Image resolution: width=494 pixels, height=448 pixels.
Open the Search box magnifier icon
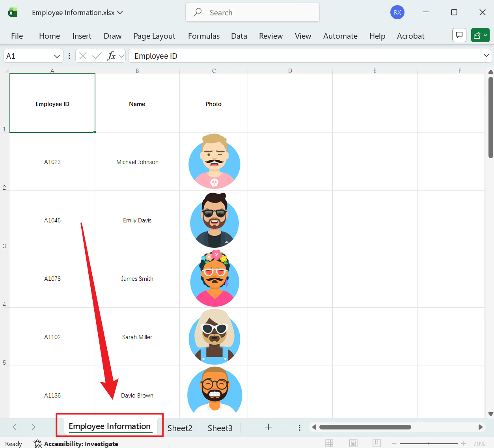(x=197, y=12)
